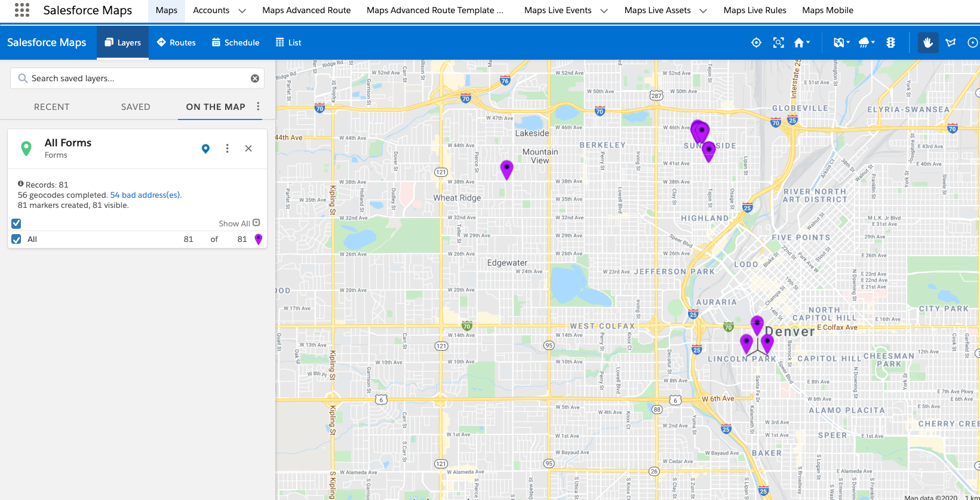Select the hand pan tool

click(x=927, y=42)
